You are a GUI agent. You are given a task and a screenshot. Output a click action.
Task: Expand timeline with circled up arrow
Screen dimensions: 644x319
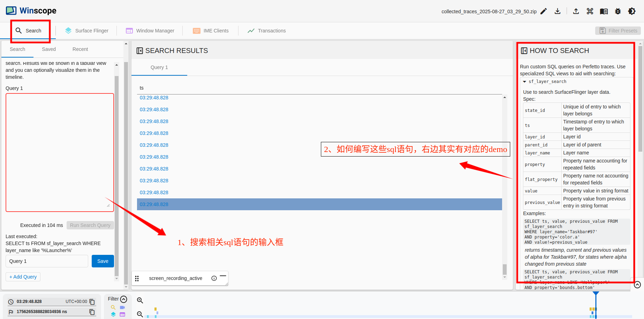[637, 285]
